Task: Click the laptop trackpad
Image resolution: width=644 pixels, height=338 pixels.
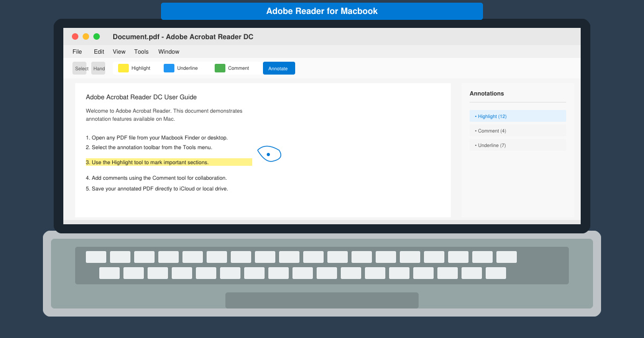Action: (x=322, y=300)
